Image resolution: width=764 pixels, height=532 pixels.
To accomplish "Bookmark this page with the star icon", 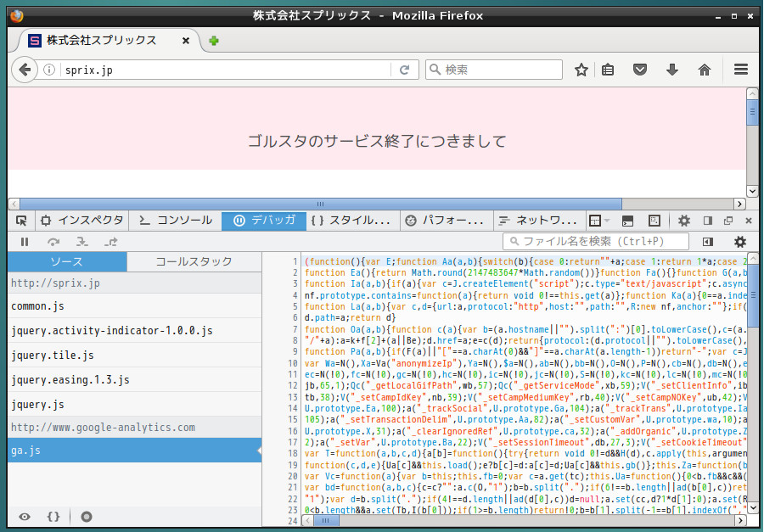I will coord(581,70).
